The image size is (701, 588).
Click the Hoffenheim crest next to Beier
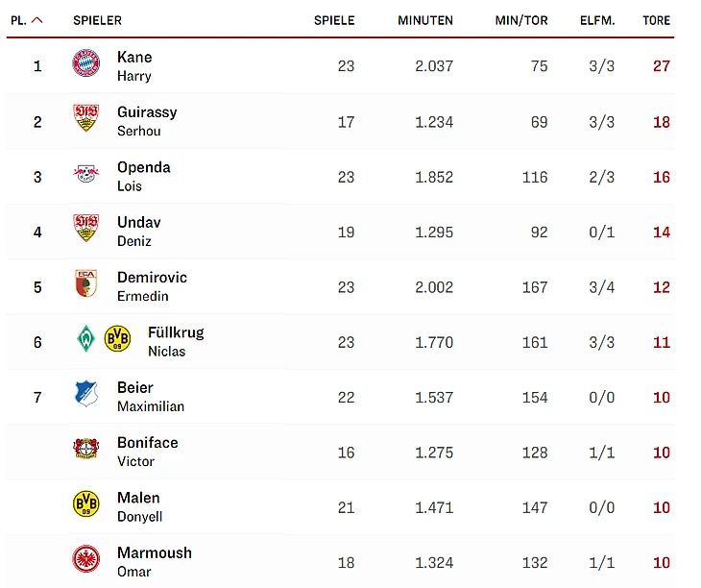click(85, 394)
